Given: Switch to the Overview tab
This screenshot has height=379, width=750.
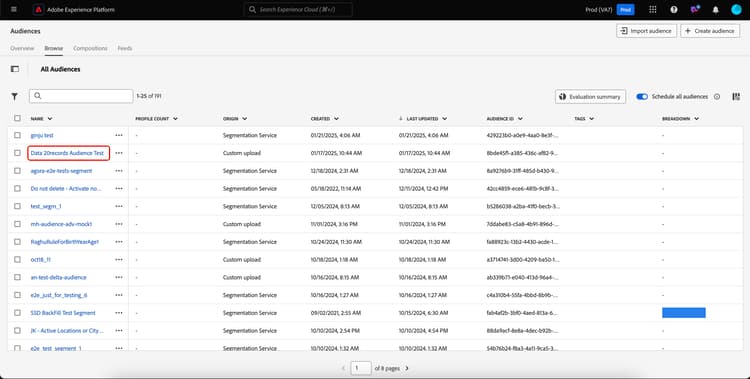Looking at the screenshot, I should 22,48.
